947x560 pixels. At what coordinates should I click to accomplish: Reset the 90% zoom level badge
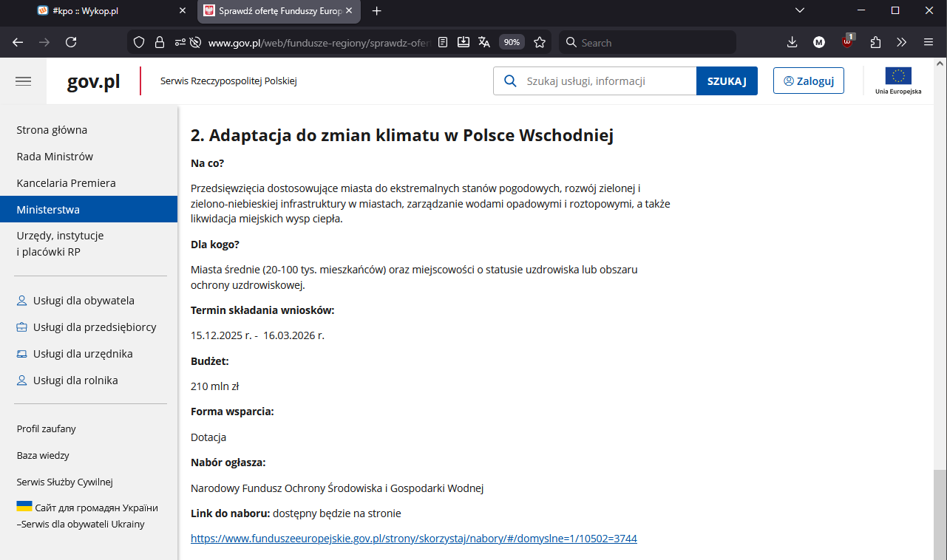point(512,42)
